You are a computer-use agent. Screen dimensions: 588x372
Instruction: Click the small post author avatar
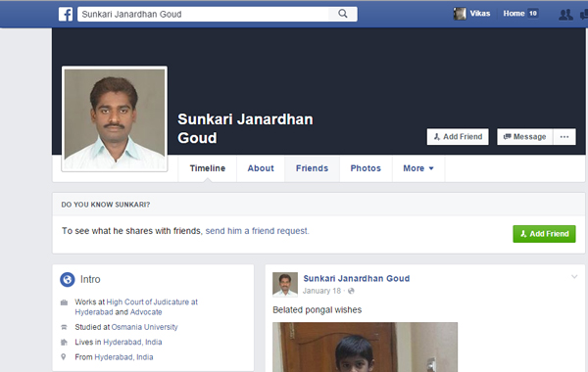point(285,284)
